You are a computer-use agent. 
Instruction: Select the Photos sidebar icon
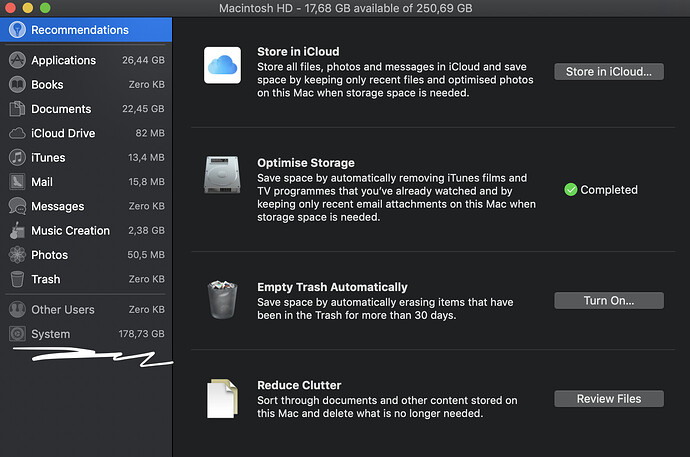point(17,255)
